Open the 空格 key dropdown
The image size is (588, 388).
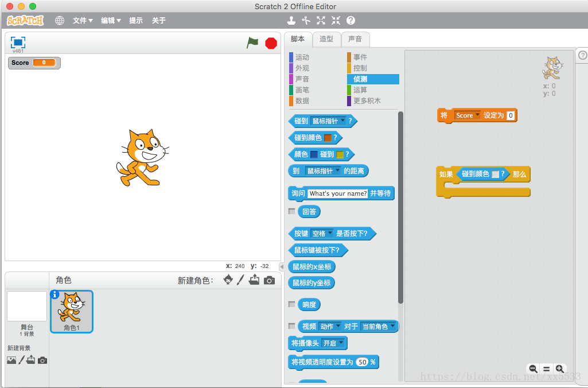point(322,234)
